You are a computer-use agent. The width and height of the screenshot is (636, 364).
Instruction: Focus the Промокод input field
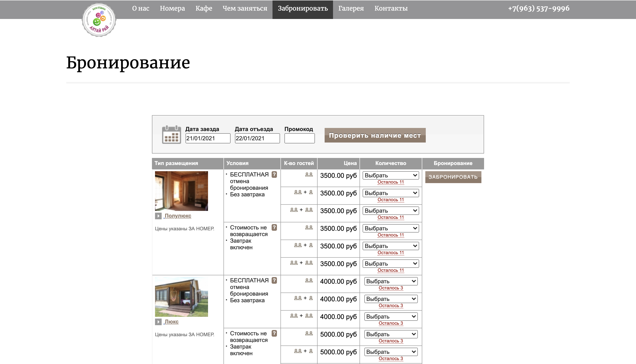point(299,138)
